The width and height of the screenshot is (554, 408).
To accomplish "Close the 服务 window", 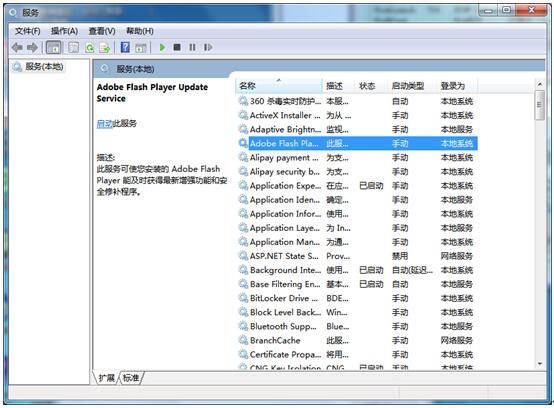I will [531, 10].
